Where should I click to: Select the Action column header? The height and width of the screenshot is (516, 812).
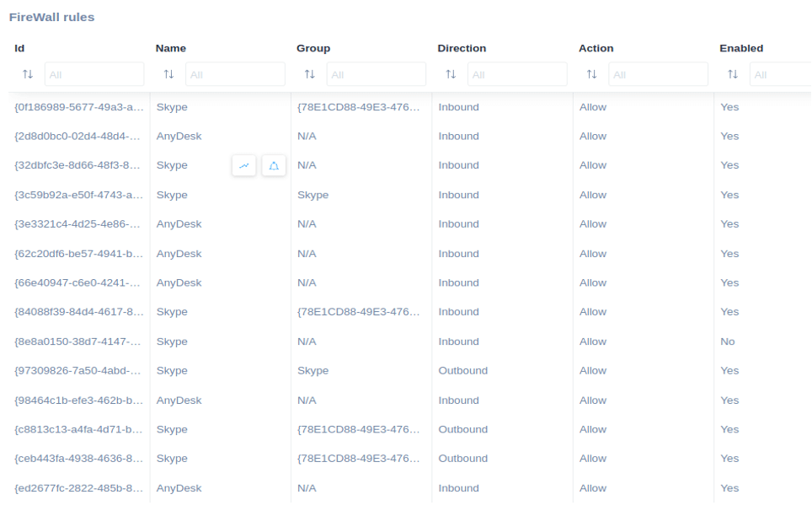596,48
